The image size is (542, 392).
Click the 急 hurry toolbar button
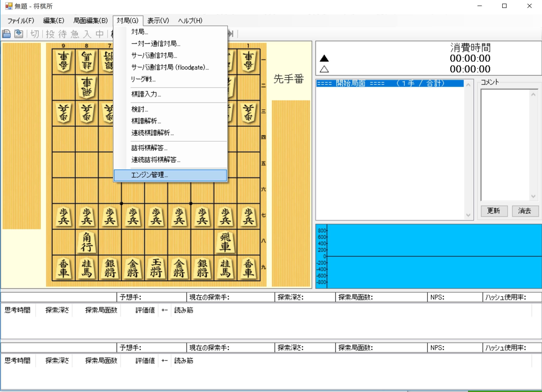(x=75, y=34)
